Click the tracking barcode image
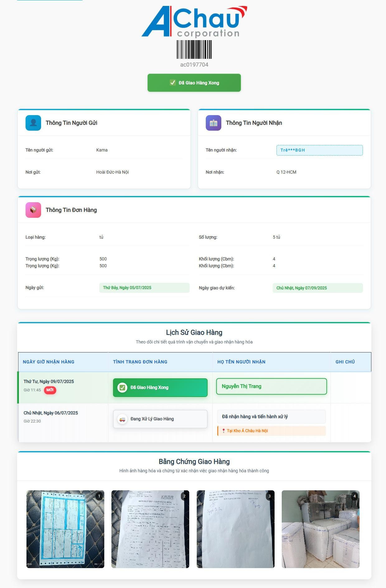Viewport: 386px width, 588px height. coord(194,49)
